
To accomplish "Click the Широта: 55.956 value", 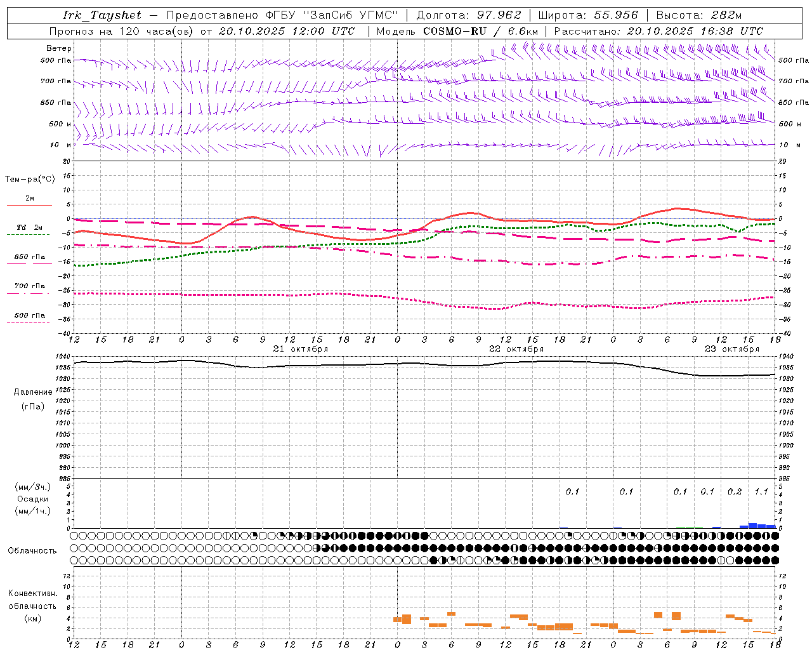I will pyautogui.click(x=588, y=15).
